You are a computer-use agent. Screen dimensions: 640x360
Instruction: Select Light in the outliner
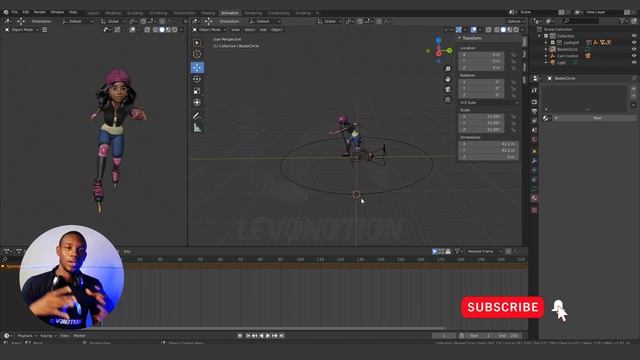(x=561, y=62)
